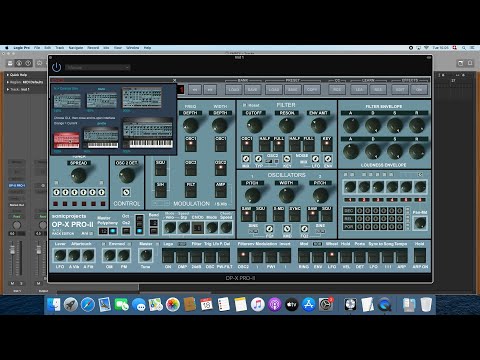This screenshot has width=480, height=360.
Task: Click the BANK section SAVE button
Action: coord(252,89)
